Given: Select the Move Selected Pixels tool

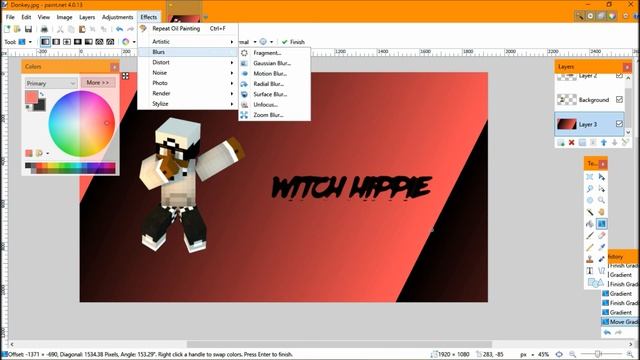Looking at the screenshot, I should click(602, 177).
